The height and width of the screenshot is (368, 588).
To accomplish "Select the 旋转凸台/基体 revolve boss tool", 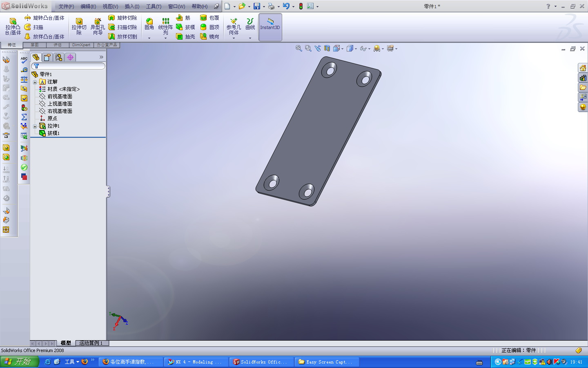I will point(44,18).
